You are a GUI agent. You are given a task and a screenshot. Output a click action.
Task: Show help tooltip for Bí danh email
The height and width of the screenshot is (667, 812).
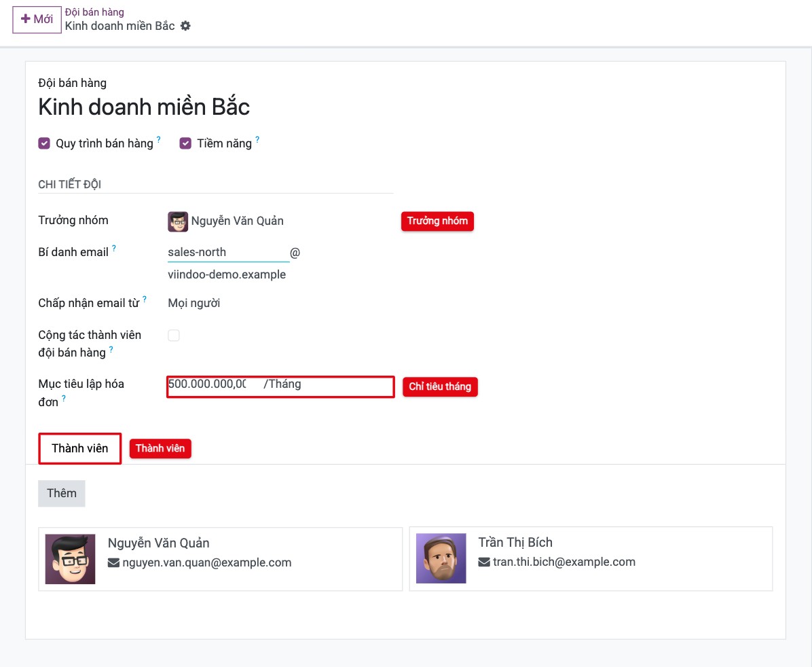(114, 248)
